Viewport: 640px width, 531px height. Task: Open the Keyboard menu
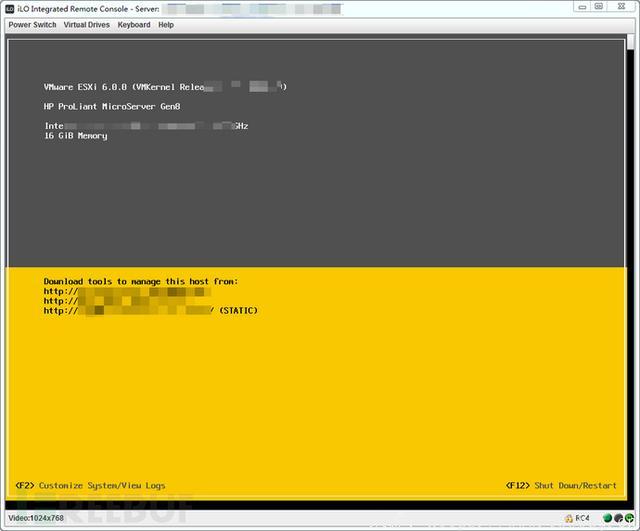134,25
